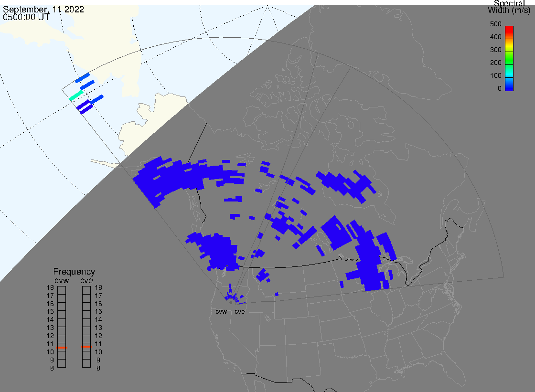Viewport: 535px width, 392px height.
Task: Click the 400 colorbar tick label
Action: tap(495, 37)
